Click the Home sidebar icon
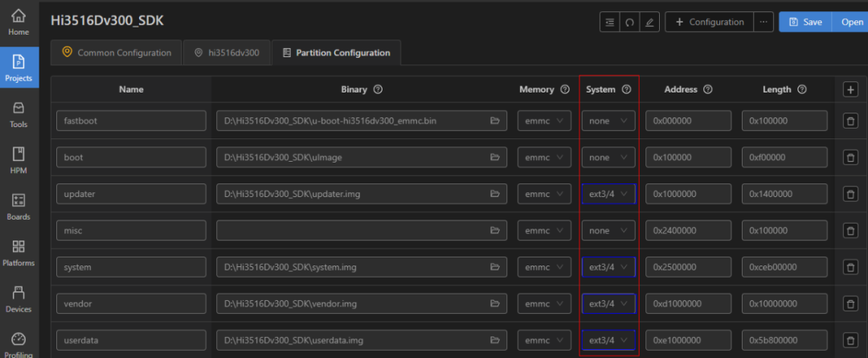Screen dimensions: 868x358 [x=18, y=22]
